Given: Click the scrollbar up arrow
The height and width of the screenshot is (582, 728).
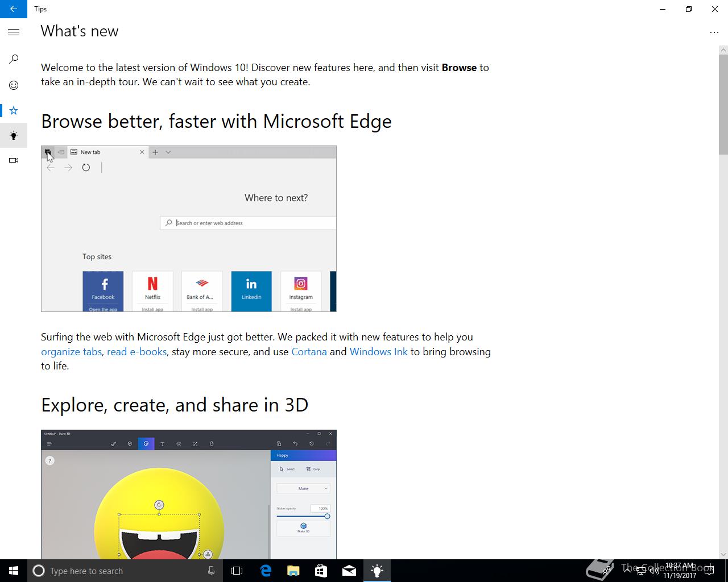Looking at the screenshot, I should [x=723, y=50].
